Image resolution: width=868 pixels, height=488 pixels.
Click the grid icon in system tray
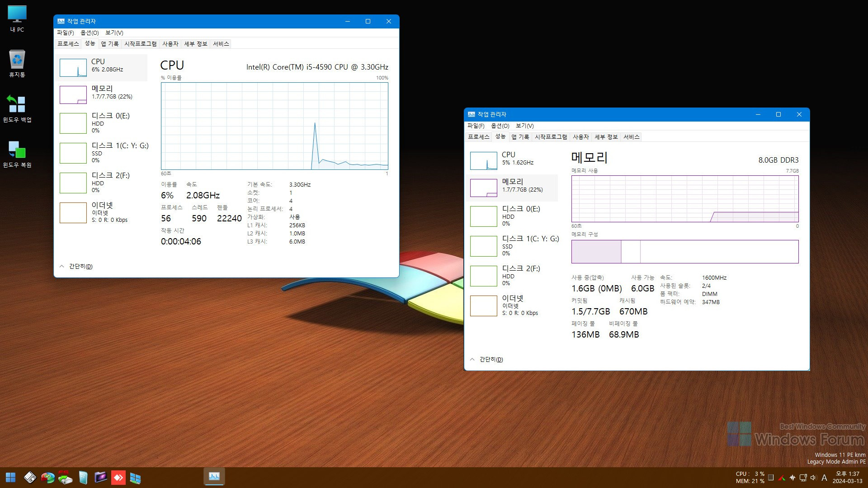tap(771, 478)
